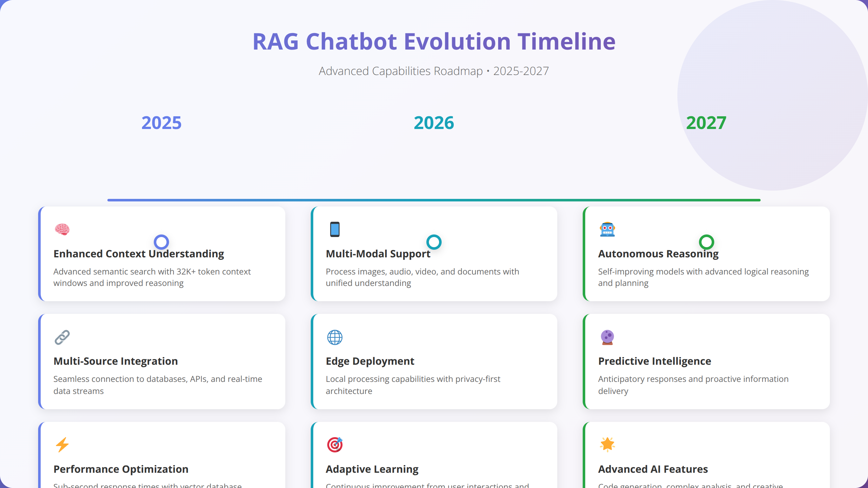Viewport: 868px width, 488px height.
Task: Click the Adaptive Learning heading
Action: 372,469
